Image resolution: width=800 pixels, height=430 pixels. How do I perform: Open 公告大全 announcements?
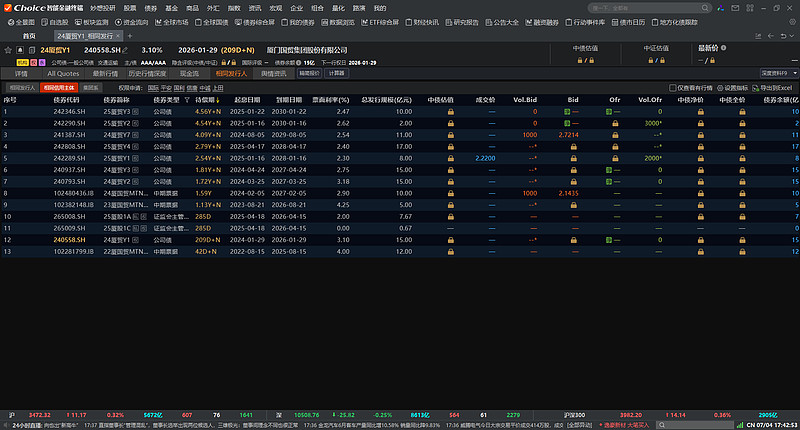[502, 22]
